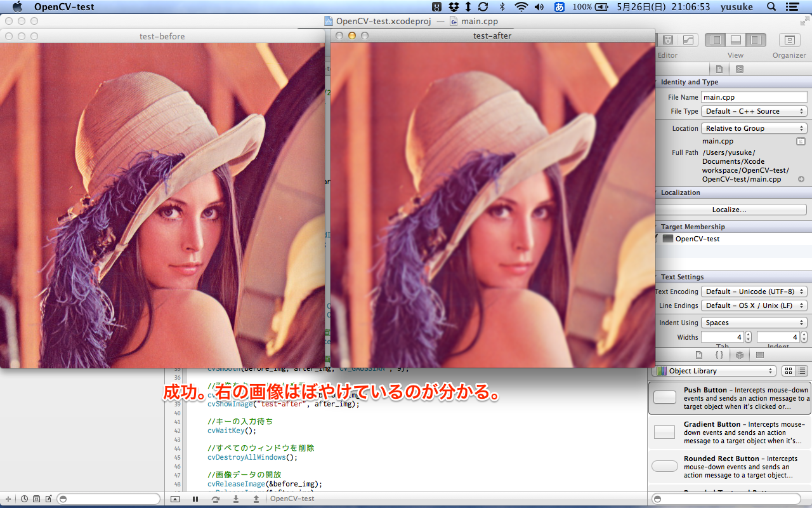
Task: Select the Gradient Button library item
Action: pyautogui.click(x=730, y=432)
